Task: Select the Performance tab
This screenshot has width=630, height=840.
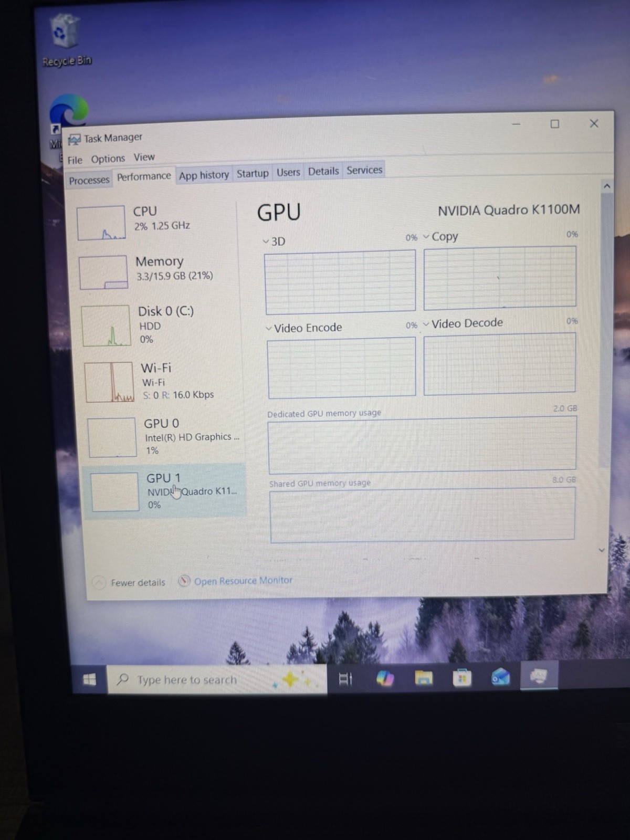Action: tap(144, 176)
